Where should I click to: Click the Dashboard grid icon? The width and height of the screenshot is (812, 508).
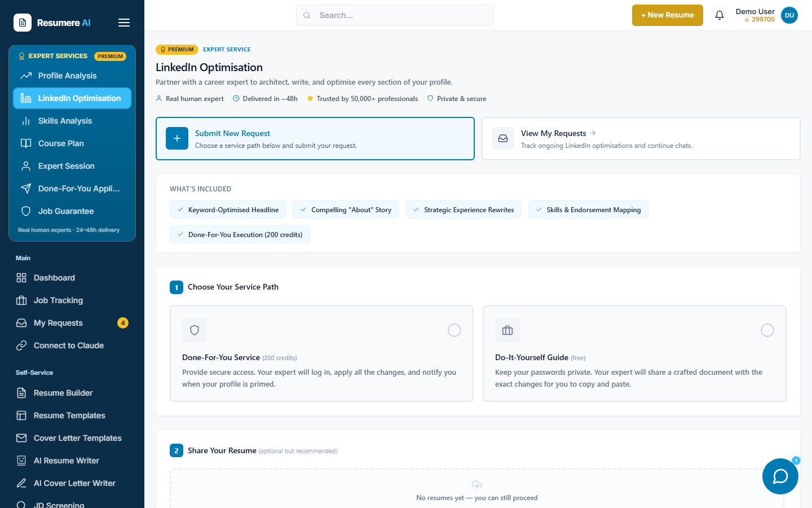coord(21,278)
